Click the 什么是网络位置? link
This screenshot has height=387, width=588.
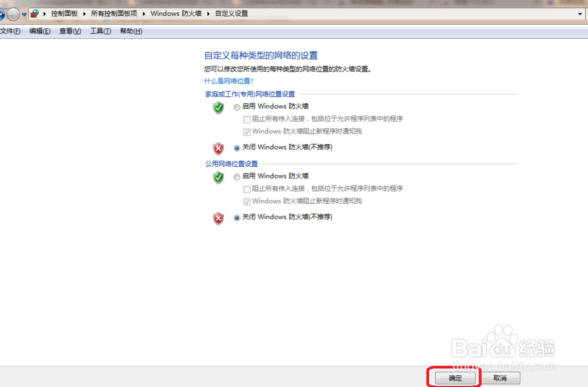pyautogui.click(x=229, y=80)
